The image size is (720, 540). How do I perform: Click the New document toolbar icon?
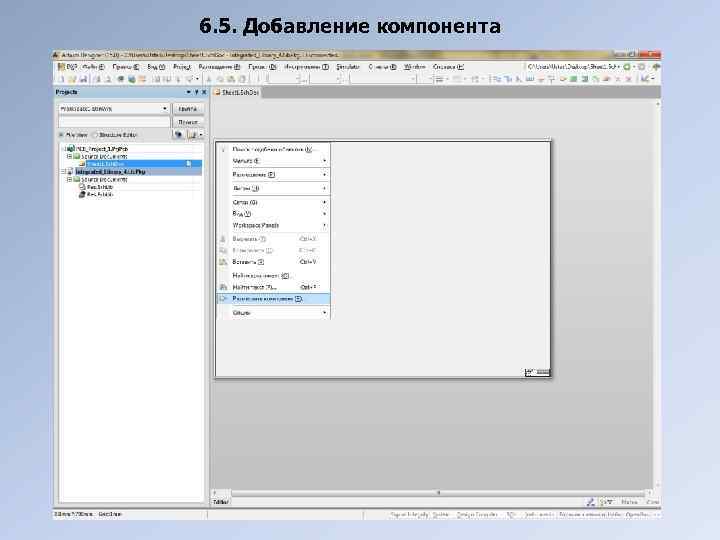61,79
